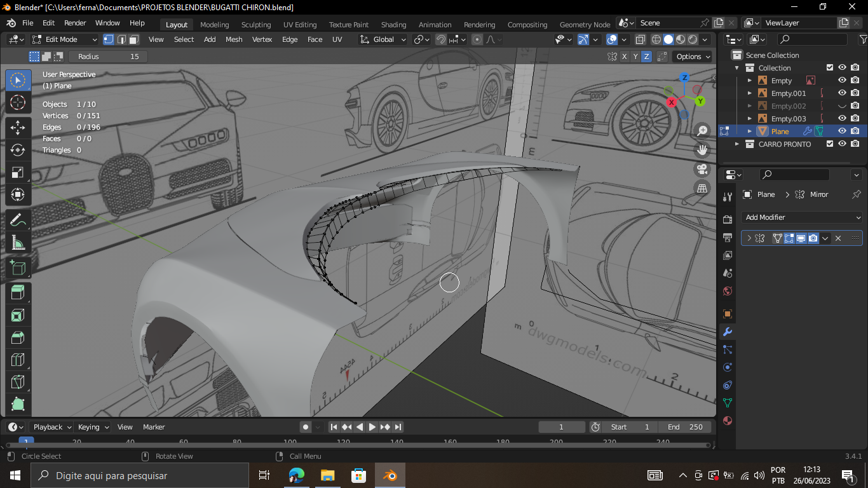Click the End frame field

(x=685, y=427)
